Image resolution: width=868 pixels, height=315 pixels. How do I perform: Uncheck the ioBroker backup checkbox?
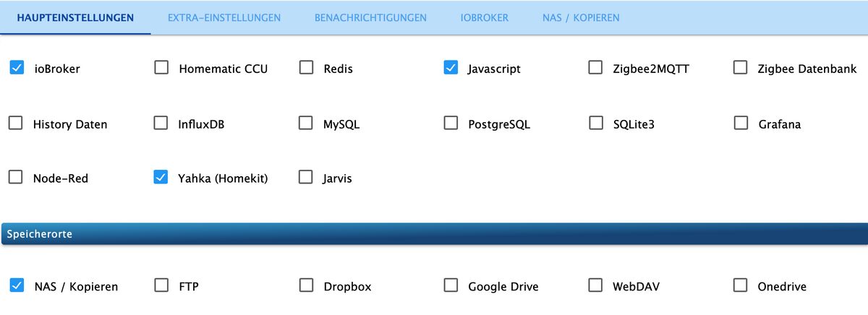pyautogui.click(x=16, y=68)
